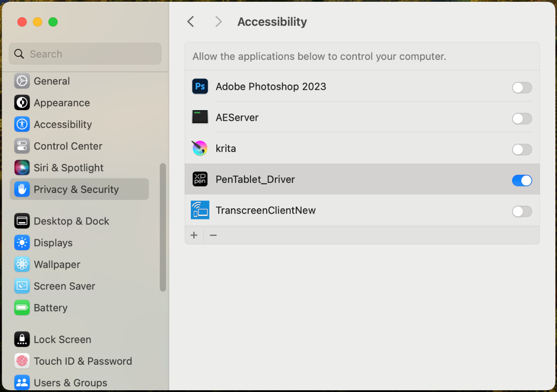Select Displays in the sidebar

tap(53, 243)
